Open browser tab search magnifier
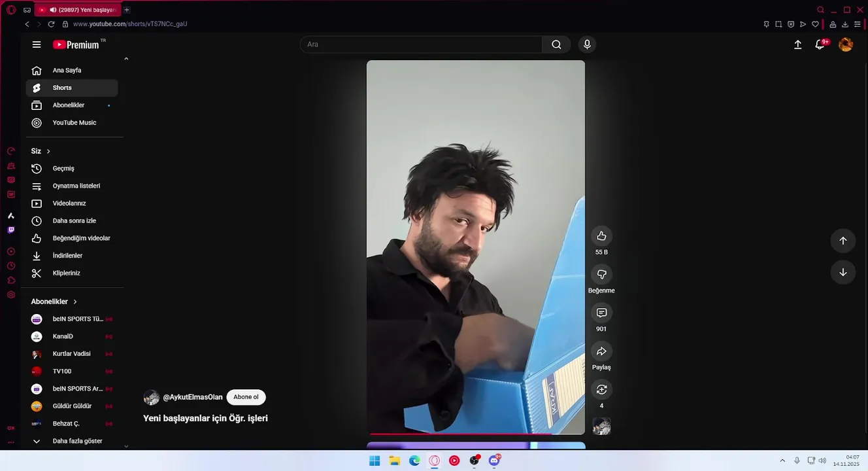 [821, 10]
